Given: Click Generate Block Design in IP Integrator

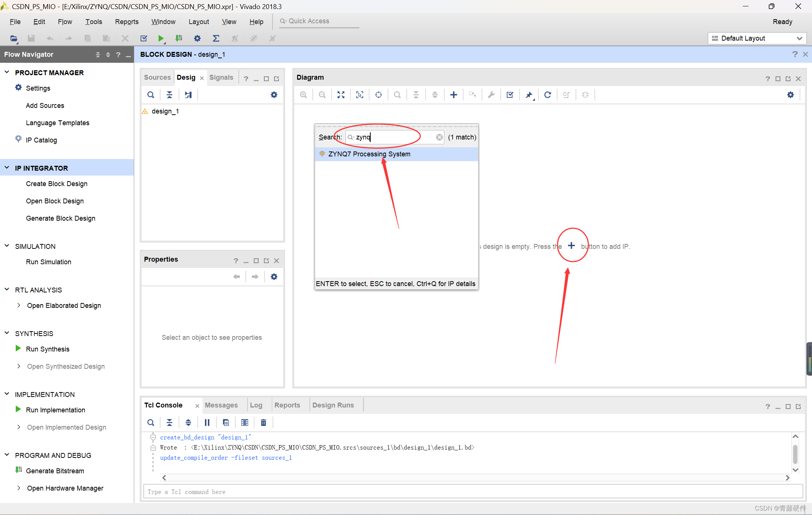Looking at the screenshot, I should 61,218.
